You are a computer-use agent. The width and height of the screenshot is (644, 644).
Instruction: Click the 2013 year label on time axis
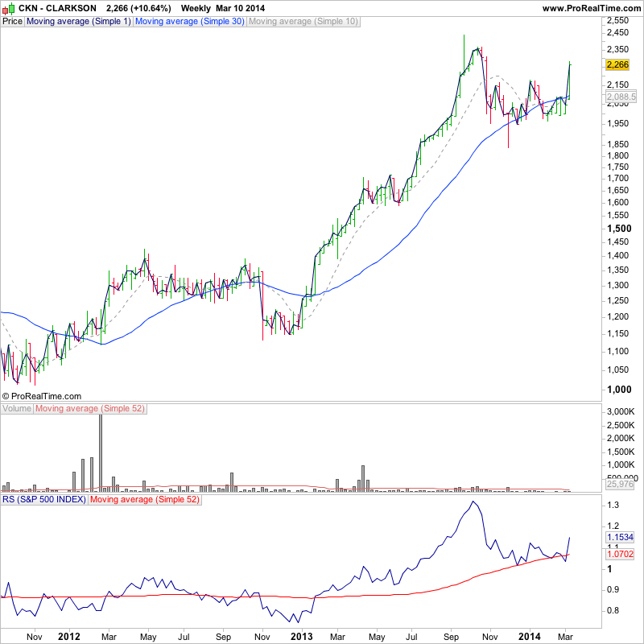pos(301,637)
